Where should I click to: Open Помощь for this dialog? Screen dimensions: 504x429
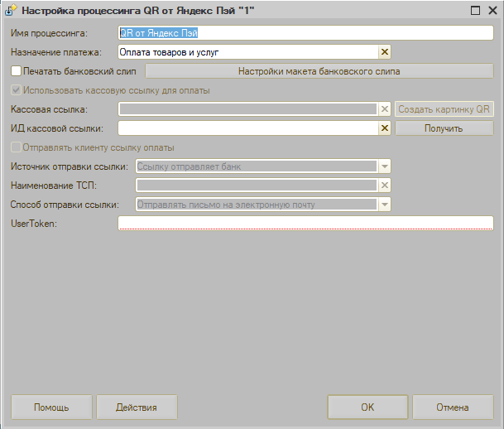pyautogui.click(x=51, y=407)
